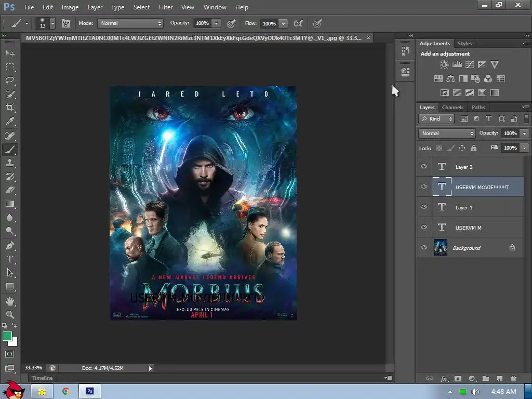Switch to the Channels tab
The height and width of the screenshot is (399, 532).
453,107
